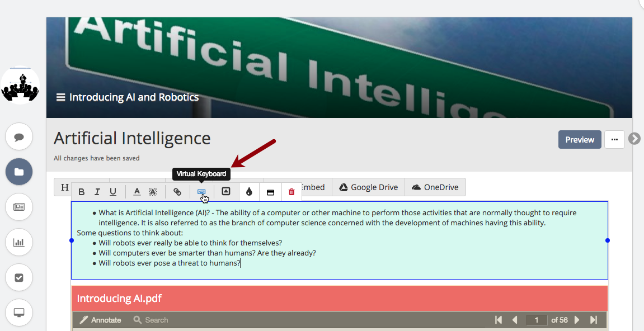
Task: Go to next PDF page
Action: [x=577, y=320]
